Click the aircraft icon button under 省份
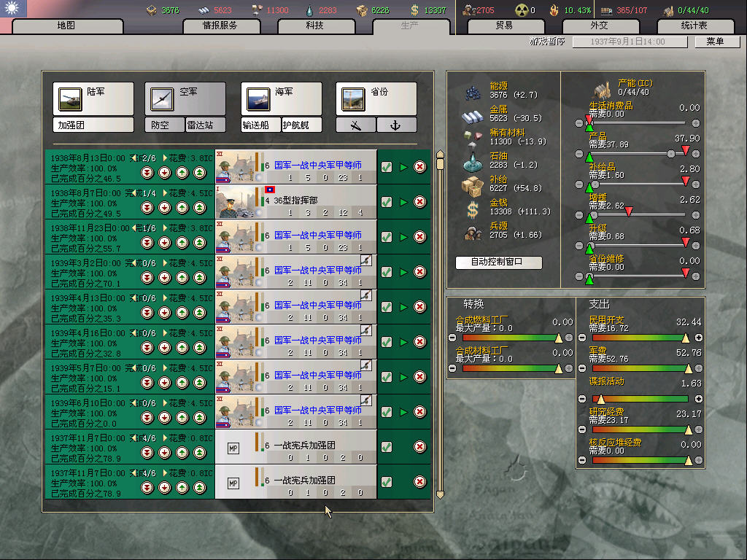Screen dimensions: 747x560 [356, 125]
